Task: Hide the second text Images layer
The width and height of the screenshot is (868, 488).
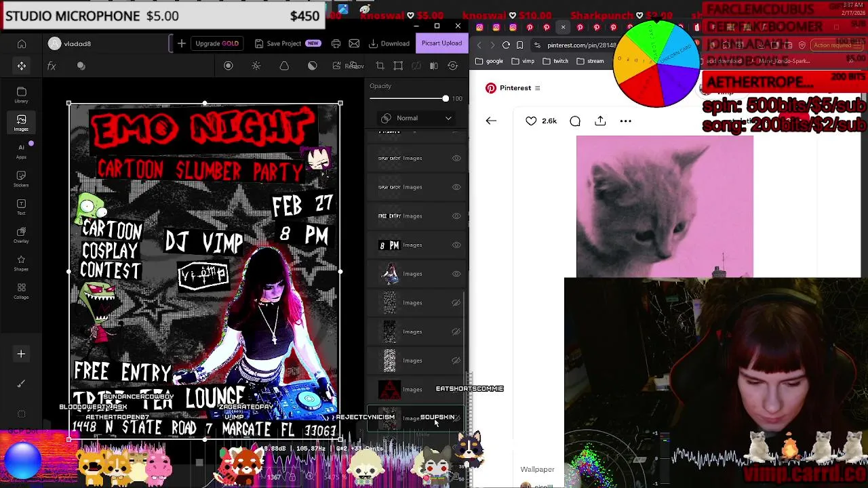Action: 456,187
